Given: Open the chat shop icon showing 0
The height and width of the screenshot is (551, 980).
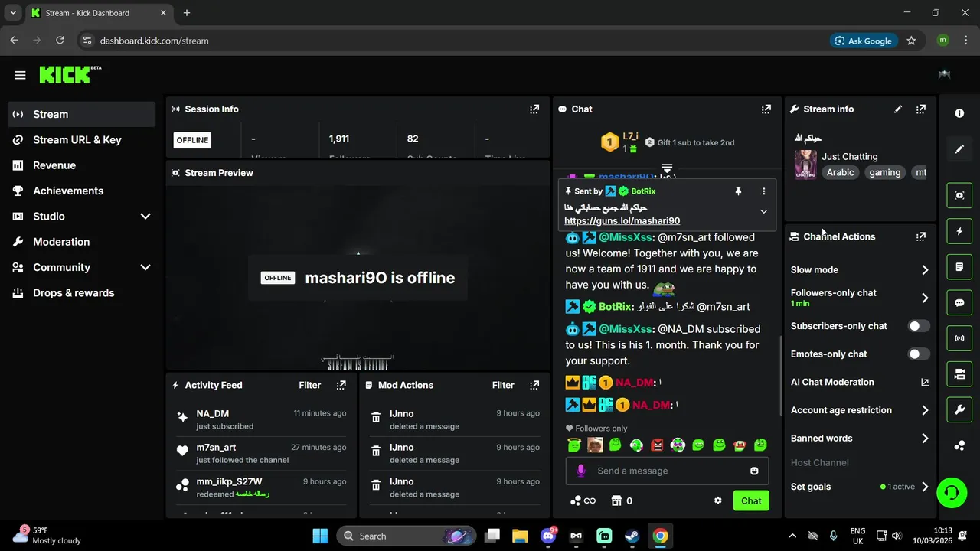Looking at the screenshot, I should click(622, 500).
